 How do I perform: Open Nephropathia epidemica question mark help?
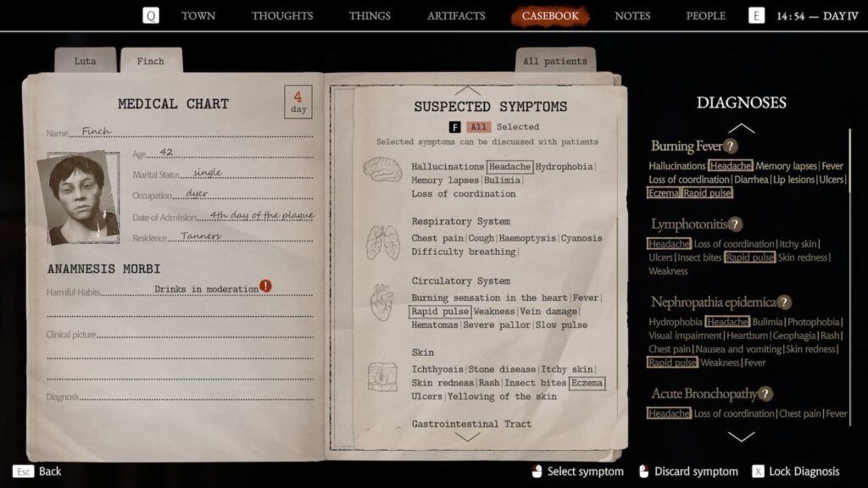(x=784, y=302)
